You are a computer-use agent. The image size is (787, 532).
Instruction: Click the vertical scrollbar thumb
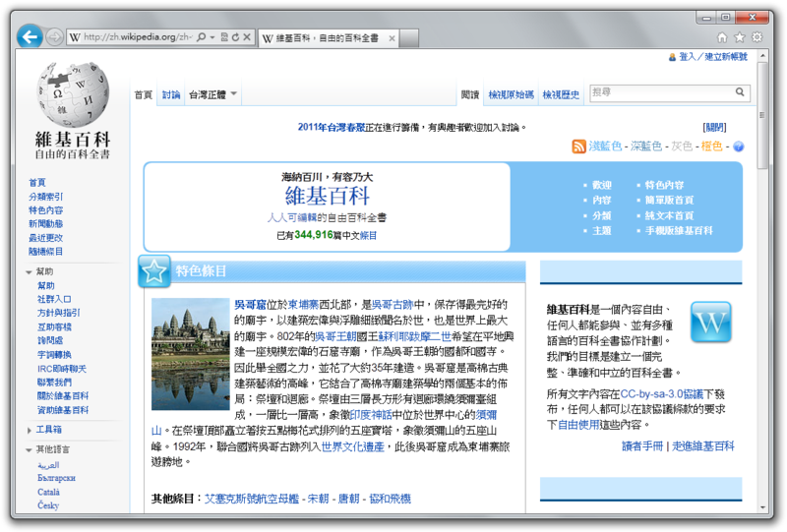[x=762, y=115]
